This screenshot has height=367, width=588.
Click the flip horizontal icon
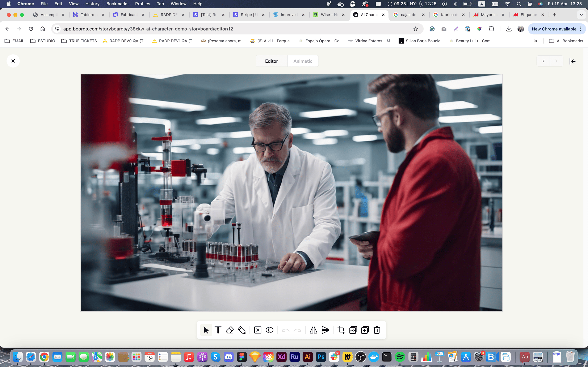point(314,330)
